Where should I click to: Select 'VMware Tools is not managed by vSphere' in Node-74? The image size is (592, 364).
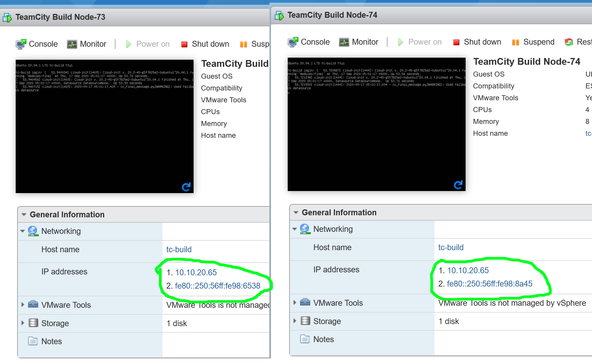512,303
